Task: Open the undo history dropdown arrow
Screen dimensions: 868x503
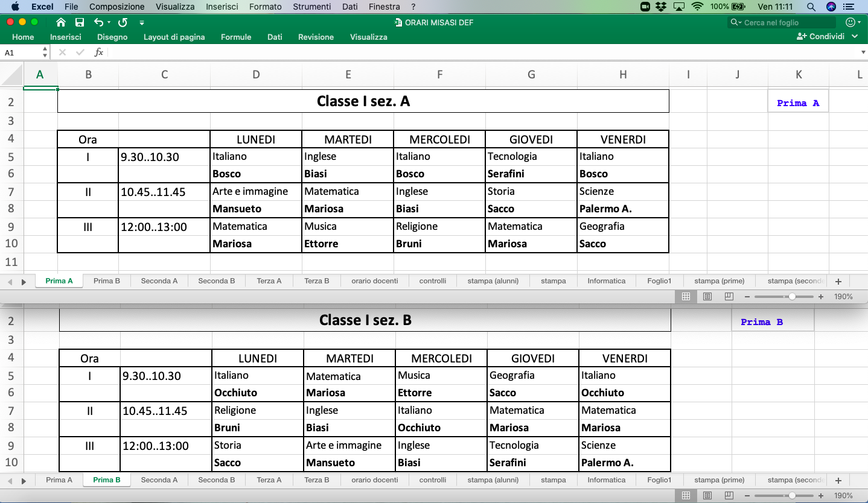Action: point(109,22)
